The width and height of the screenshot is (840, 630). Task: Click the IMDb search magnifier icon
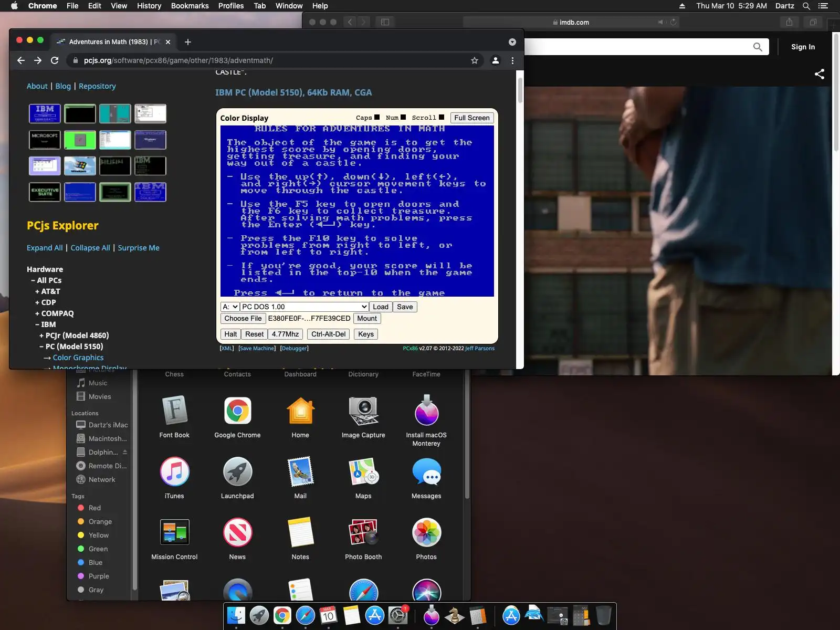pyautogui.click(x=758, y=47)
